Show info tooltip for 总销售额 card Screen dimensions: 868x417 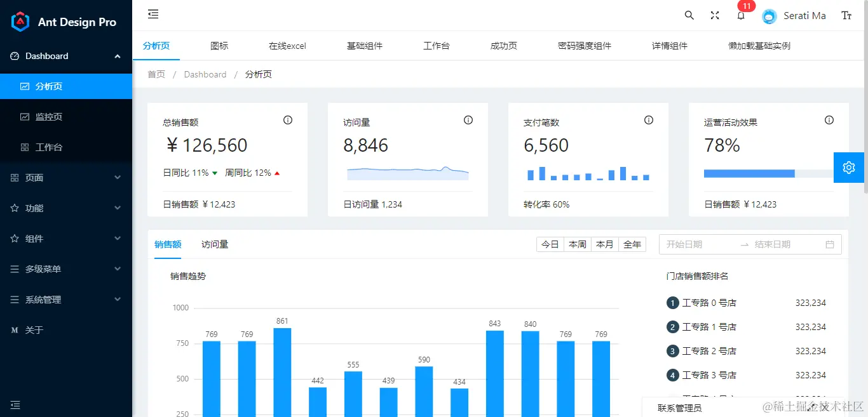point(288,120)
